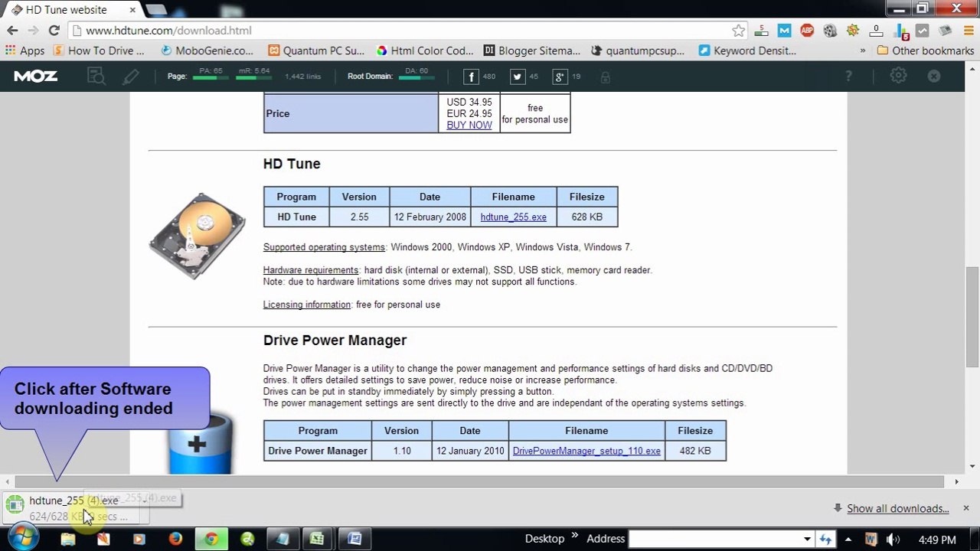This screenshot has height=551, width=980.
Task: Show hidden system tray icons
Action: 848,540
